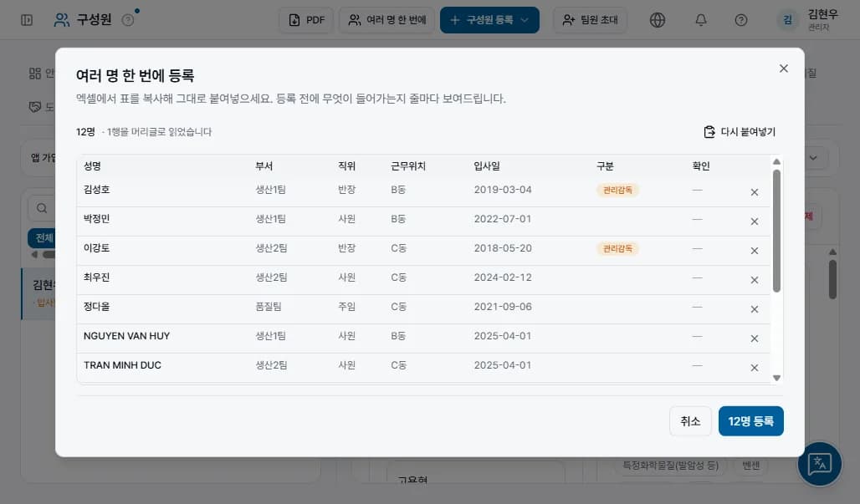
Task: Click the date 2024-02-12
Action: tap(503, 277)
